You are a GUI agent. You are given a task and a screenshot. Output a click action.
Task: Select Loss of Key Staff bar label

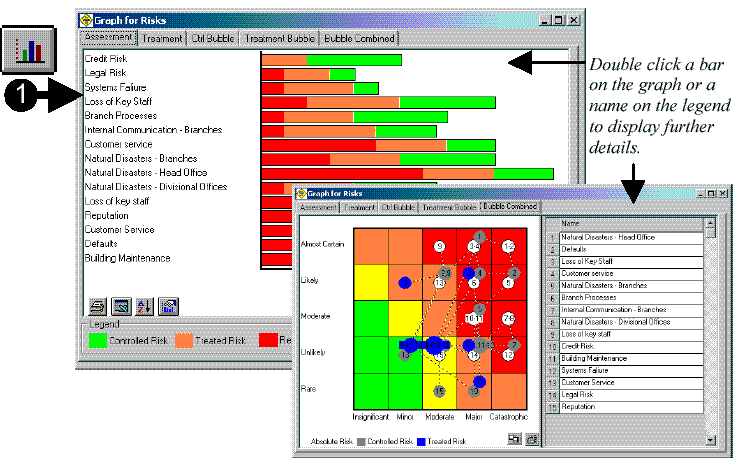[119, 102]
